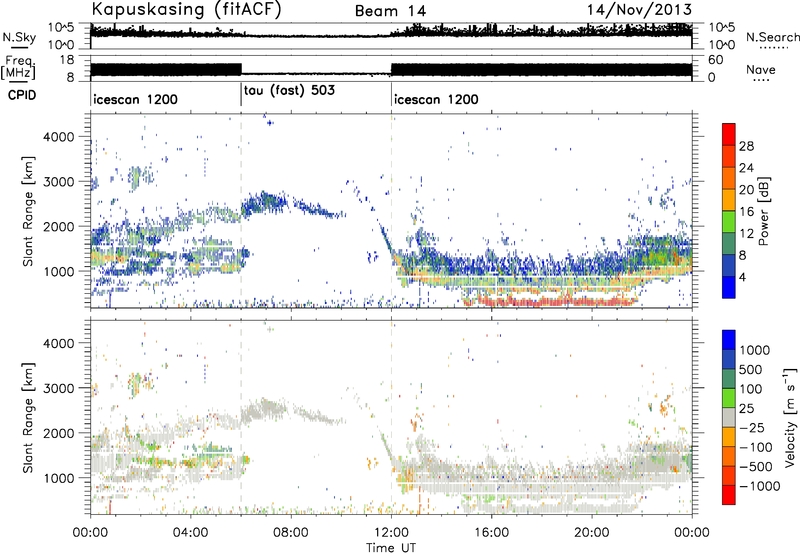
Task: Click the 'Nave' legend label
Action: pyautogui.click(x=761, y=69)
